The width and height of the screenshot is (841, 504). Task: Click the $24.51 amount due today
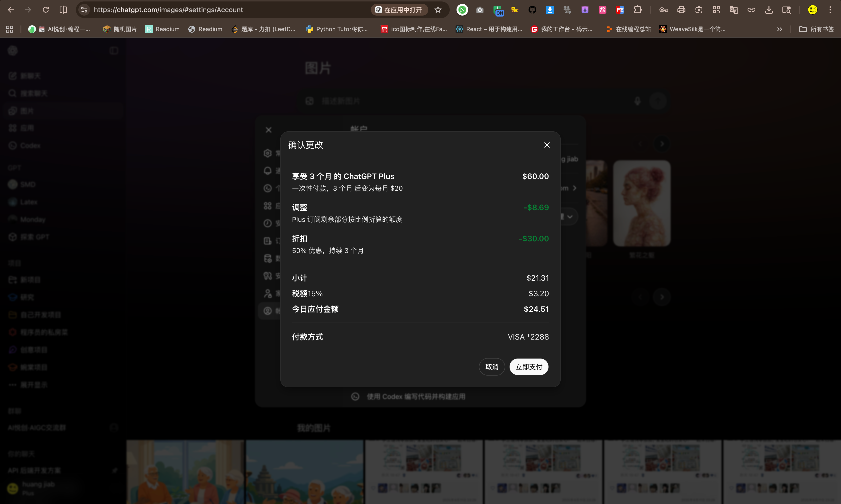point(536,309)
